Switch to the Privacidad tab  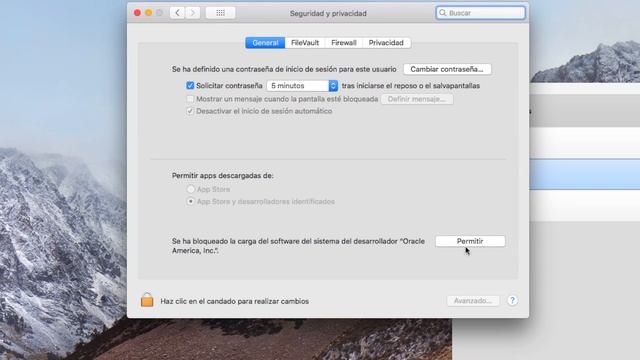pyautogui.click(x=386, y=43)
